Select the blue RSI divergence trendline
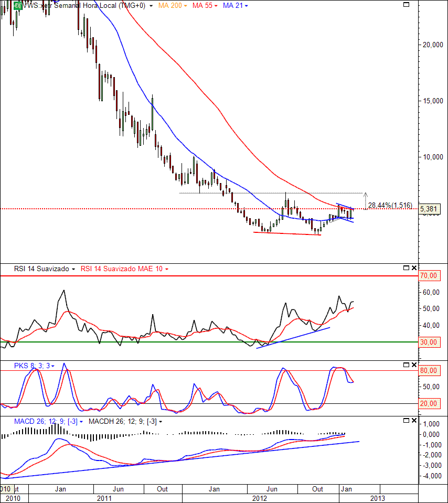The width and height of the screenshot is (448, 503). pyautogui.click(x=293, y=338)
